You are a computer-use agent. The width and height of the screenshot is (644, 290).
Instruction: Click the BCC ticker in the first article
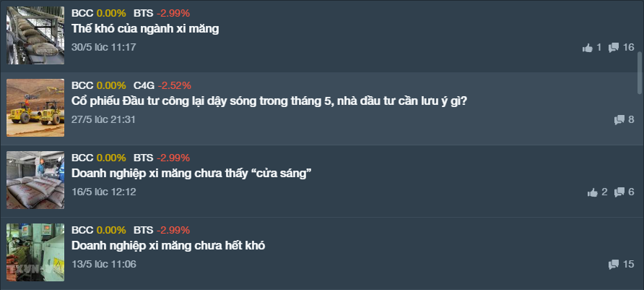point(82,13)
